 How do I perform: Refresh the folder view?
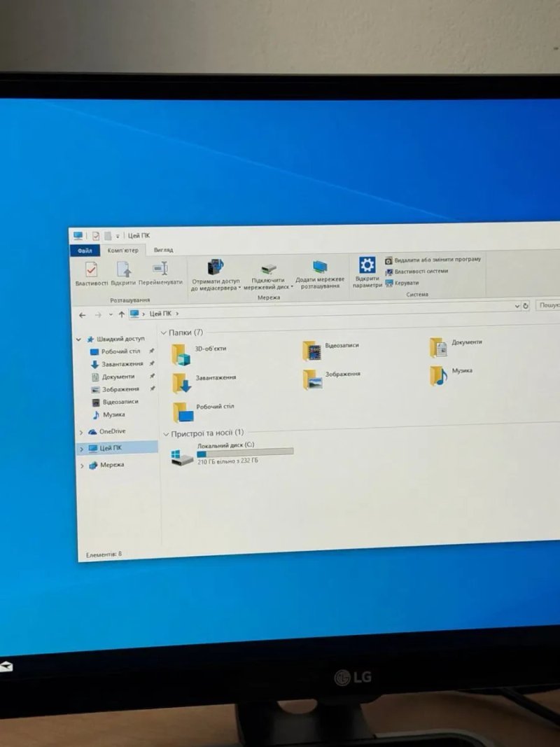point(526,306)
